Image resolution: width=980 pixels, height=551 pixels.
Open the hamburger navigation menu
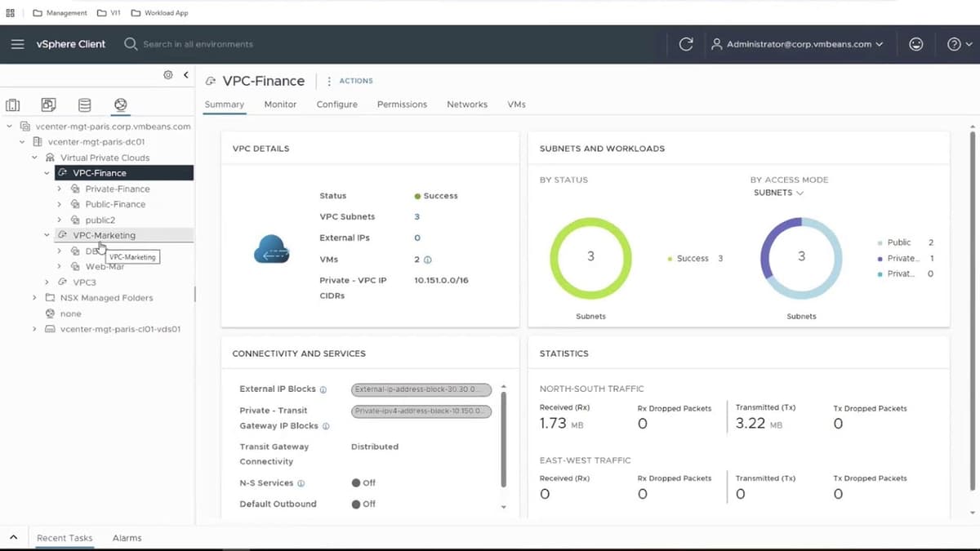[17, 44]
